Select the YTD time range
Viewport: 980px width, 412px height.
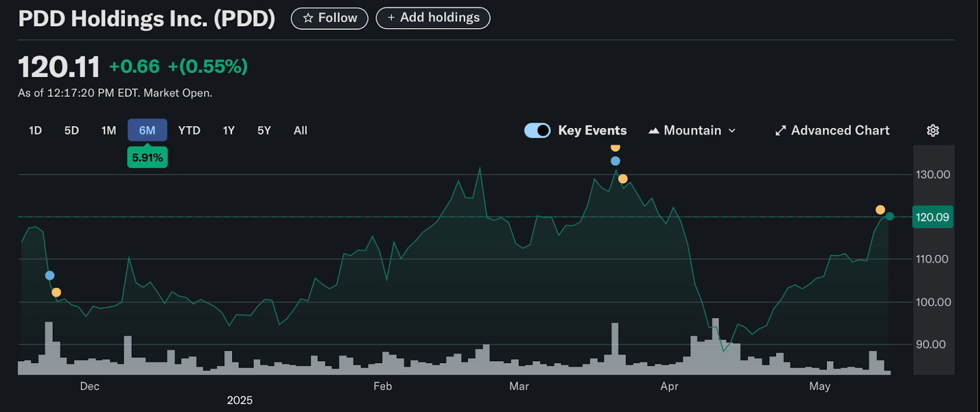[189, 130]
